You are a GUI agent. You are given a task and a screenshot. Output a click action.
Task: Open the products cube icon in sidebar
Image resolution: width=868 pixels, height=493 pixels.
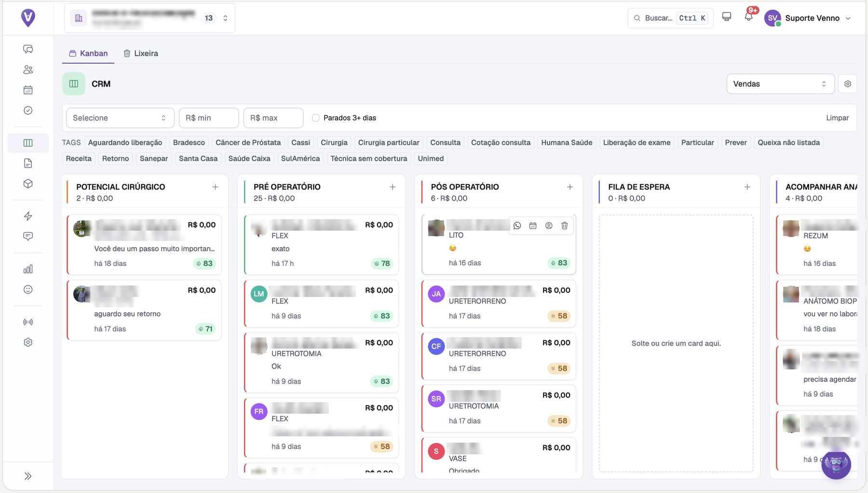pyautogui.click(x=28, y=184)
